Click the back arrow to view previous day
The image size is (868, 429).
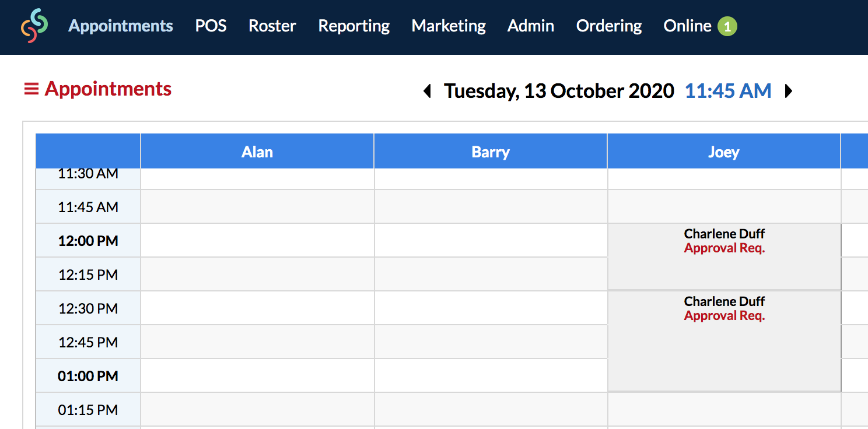pos(426,91)
